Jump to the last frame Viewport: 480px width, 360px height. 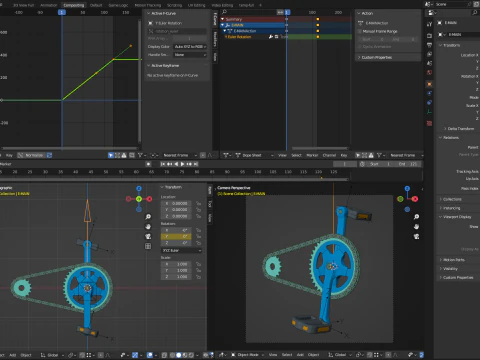coord(196,164)
